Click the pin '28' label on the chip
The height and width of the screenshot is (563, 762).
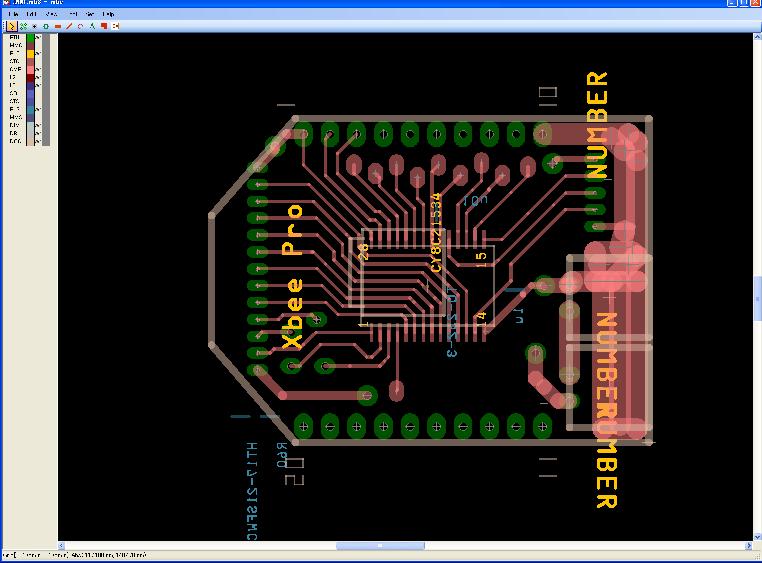pyautogui.click(x=363, y=251)
